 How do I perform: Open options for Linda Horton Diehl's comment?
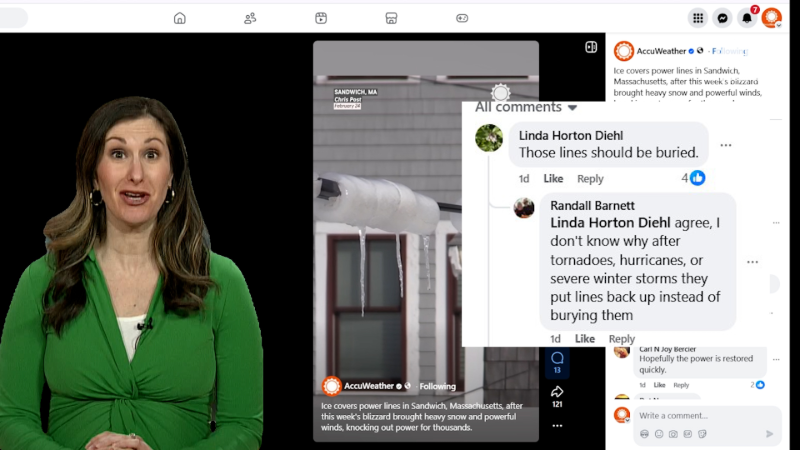(726, 145)
